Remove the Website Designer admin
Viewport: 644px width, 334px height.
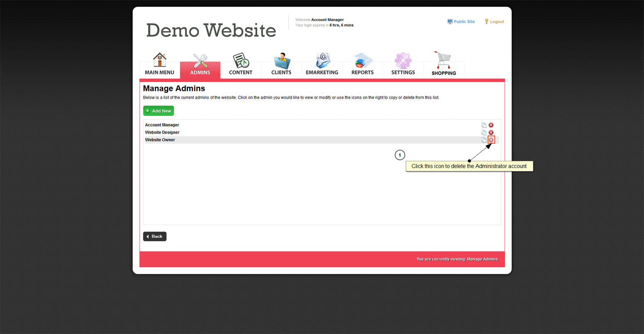click(491, 132)
